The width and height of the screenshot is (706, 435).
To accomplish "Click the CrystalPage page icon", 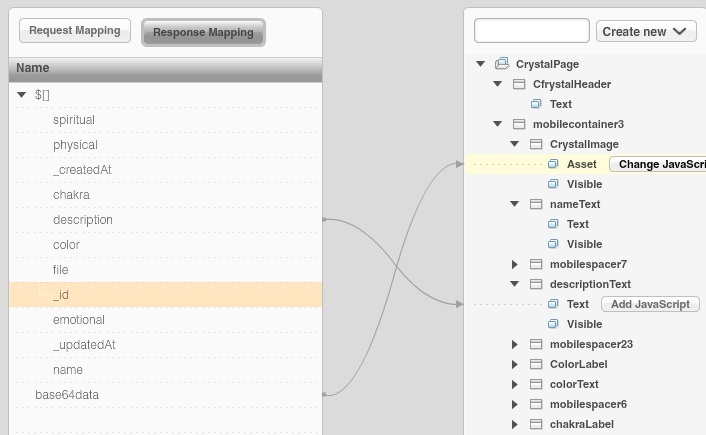I will [x=502, y=64].
